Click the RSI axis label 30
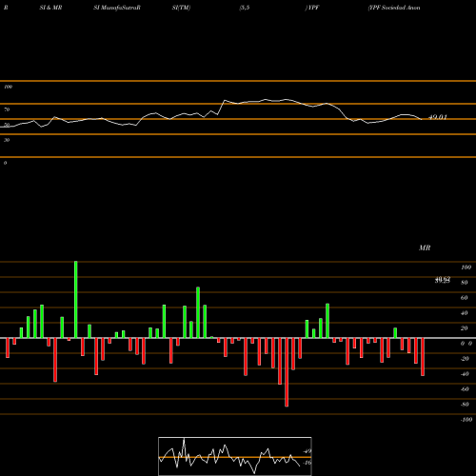 [x=7, y=140]
